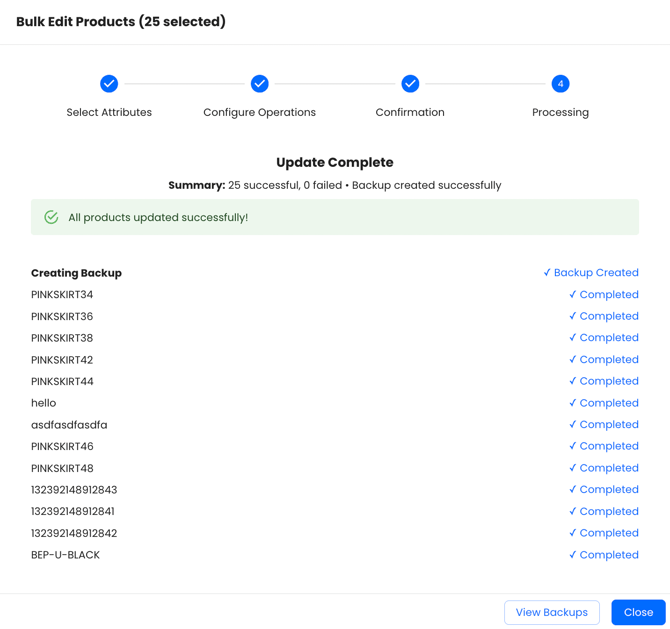670x629 pixels.
Task: Click Completed status for PINKSKIRT48
Action: 604,468
